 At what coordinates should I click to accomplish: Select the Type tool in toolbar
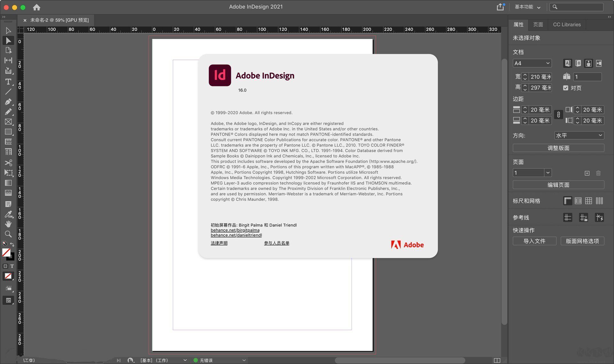(8, 82)
